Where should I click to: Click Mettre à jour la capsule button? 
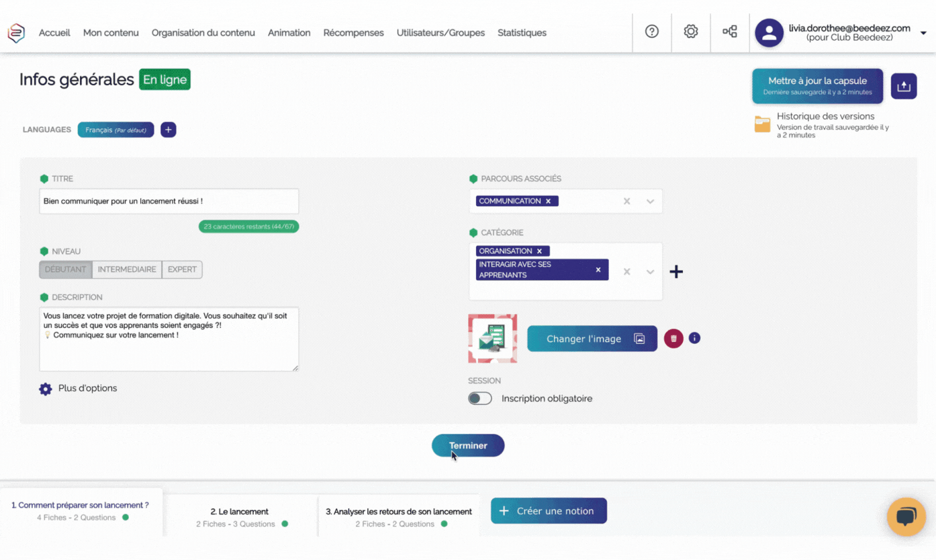[817, 86]
